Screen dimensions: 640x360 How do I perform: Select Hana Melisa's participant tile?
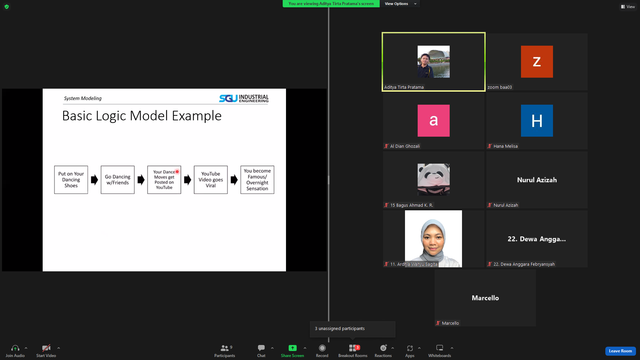coord(537,121)
